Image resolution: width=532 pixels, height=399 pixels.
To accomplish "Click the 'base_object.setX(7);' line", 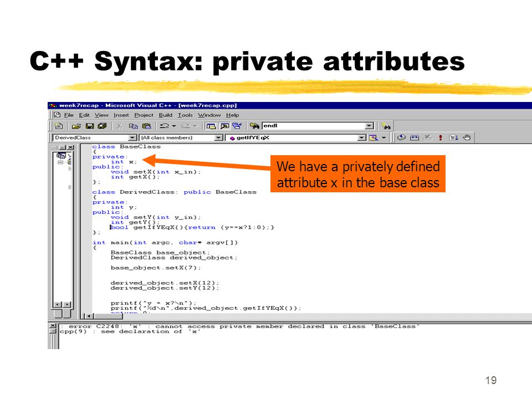I will (156, 268).
